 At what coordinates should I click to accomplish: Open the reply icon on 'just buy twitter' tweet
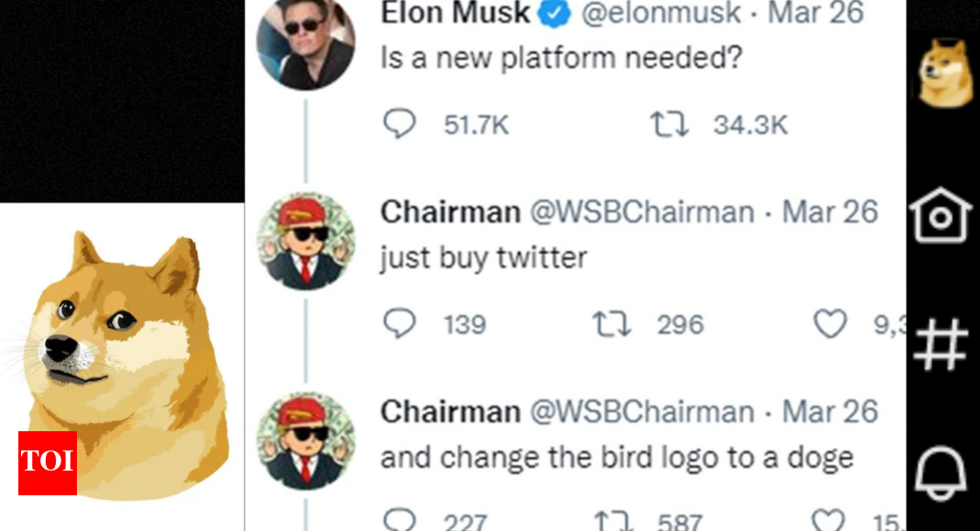click(398, 324)
